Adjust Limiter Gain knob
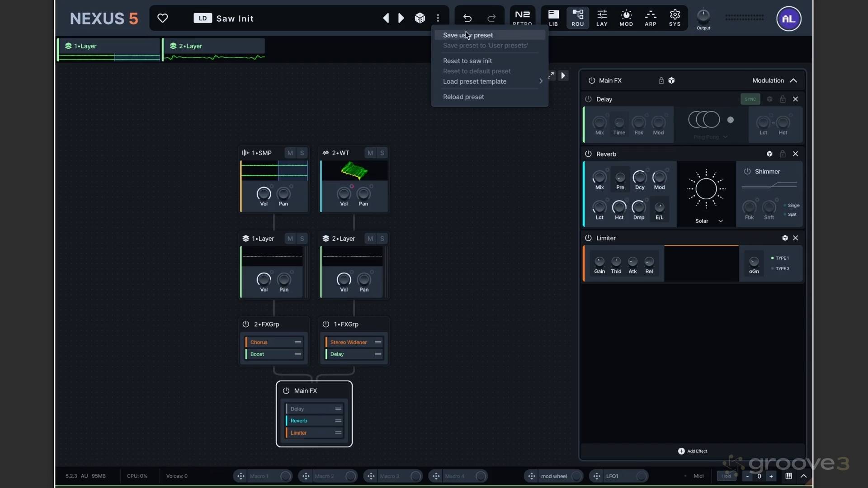Screen dimensions: 868x488 click(x=599, y=262)
